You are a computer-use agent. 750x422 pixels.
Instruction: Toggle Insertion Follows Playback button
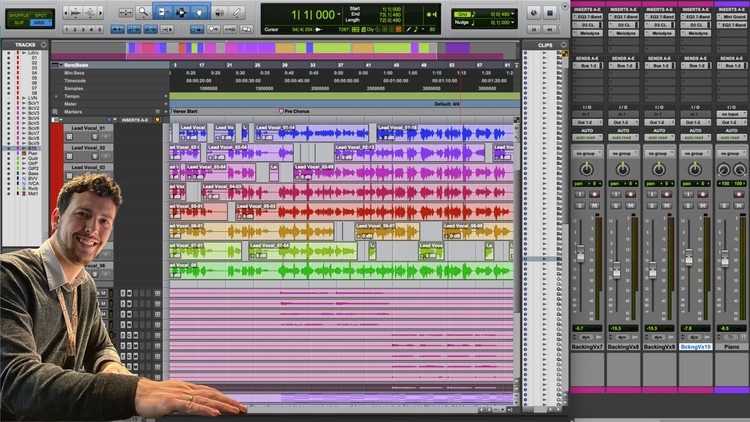(167, 30)
